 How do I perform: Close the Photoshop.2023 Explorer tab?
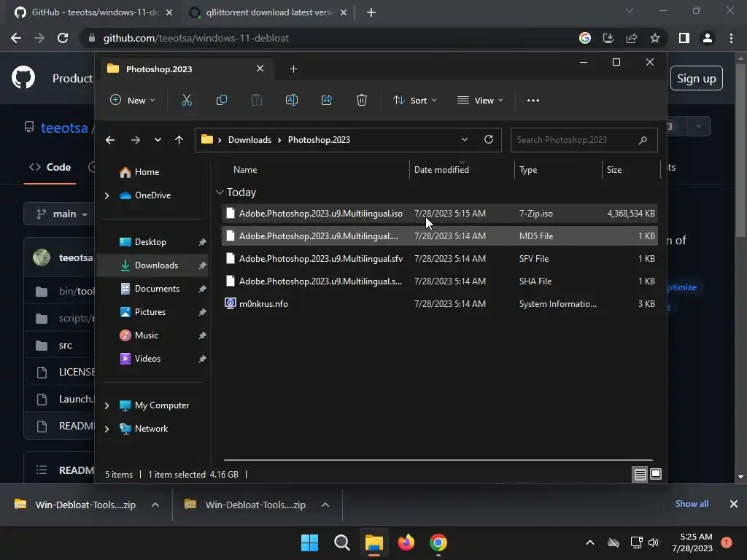pyautogui.click(x=260, y=69)
